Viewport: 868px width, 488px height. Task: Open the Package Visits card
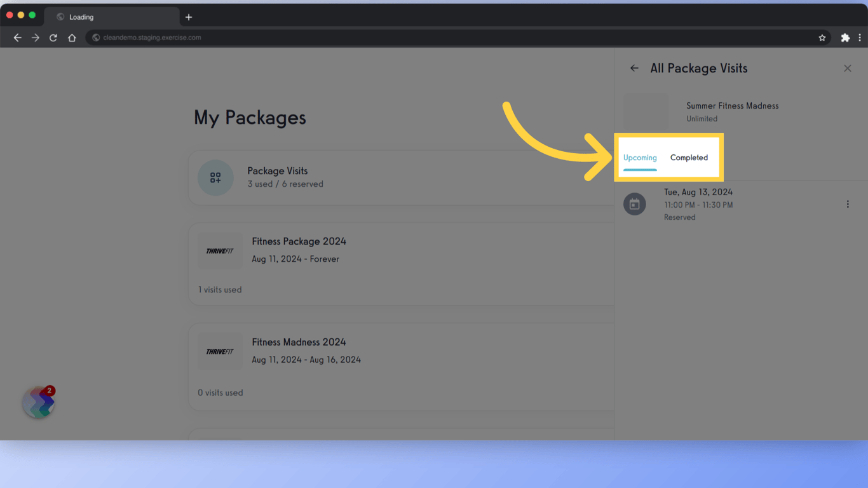point(401,177)
